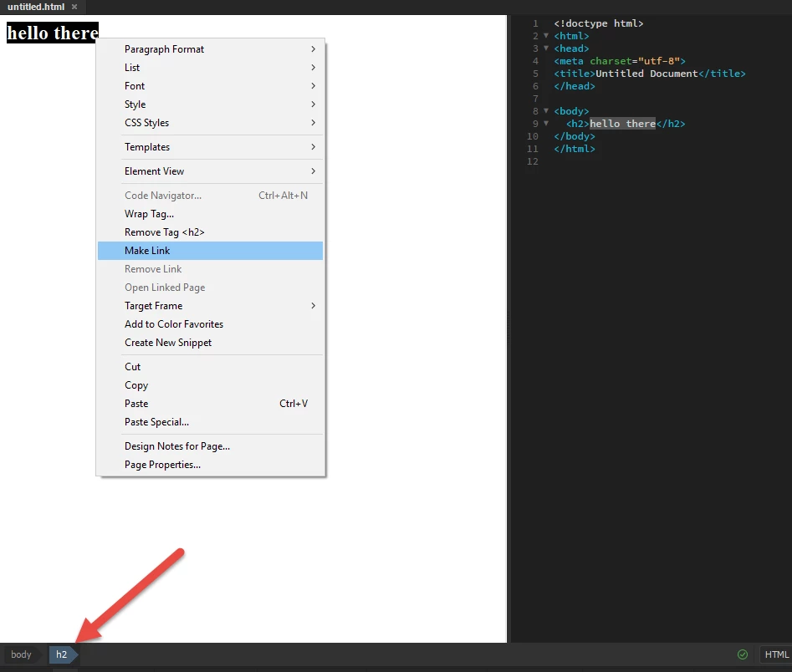Open CSS Styles submenu
Viewport: 792px width, 672px height.
pyautogui.click(x=210, y=123)
